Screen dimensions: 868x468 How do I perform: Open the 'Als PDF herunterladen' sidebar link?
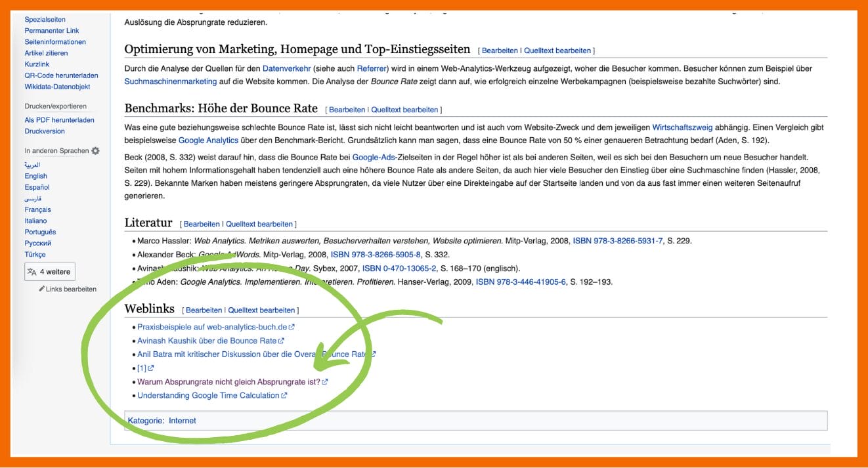[59, 120]
